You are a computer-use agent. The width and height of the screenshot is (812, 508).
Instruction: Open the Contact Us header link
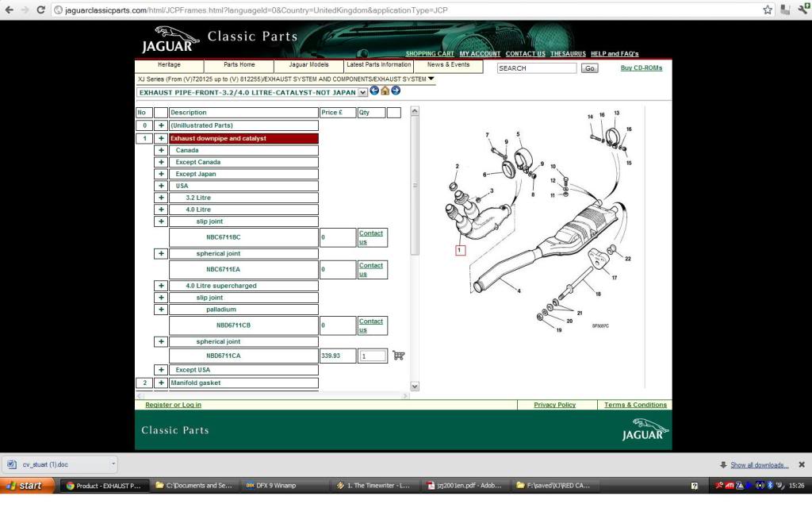[x=525, y=54]
